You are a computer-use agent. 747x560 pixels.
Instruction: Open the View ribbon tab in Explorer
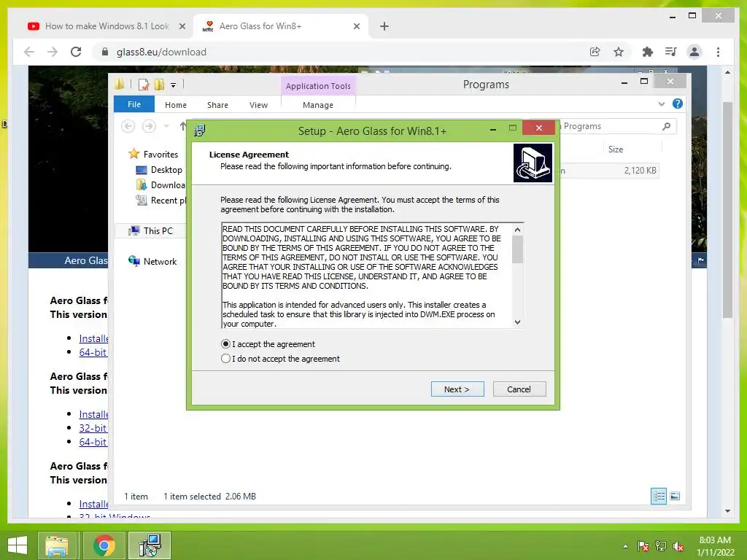click(x=259, y=105)
